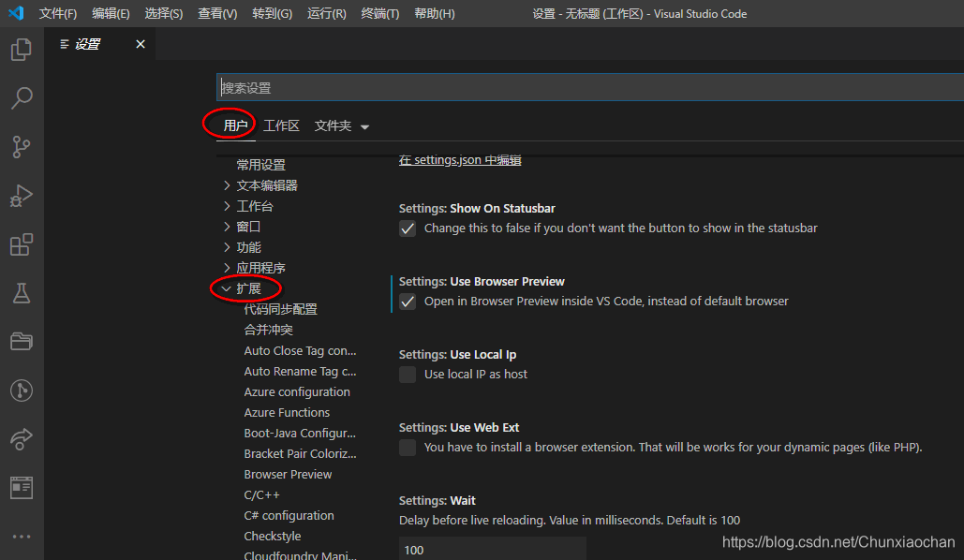Click the Settings: Use Local Ip heading

point(457,355)
